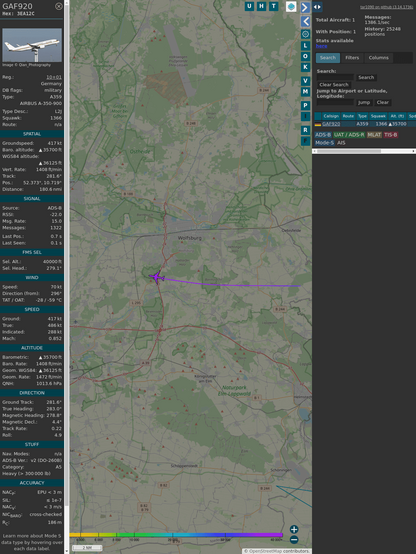Toggle the TIS-B source filter
Image resolution: width=416 pixels, height=554 pixels.
point(391,135)
